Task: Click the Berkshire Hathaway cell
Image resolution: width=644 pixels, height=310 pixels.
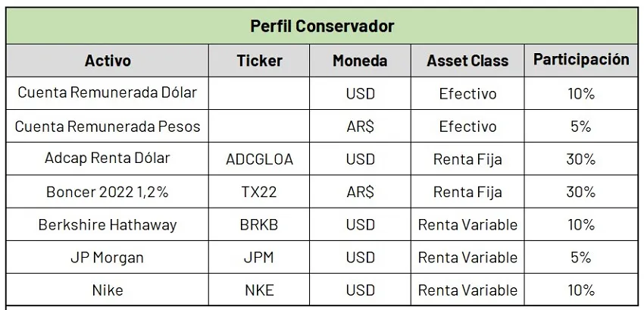Action: (108, 225)
